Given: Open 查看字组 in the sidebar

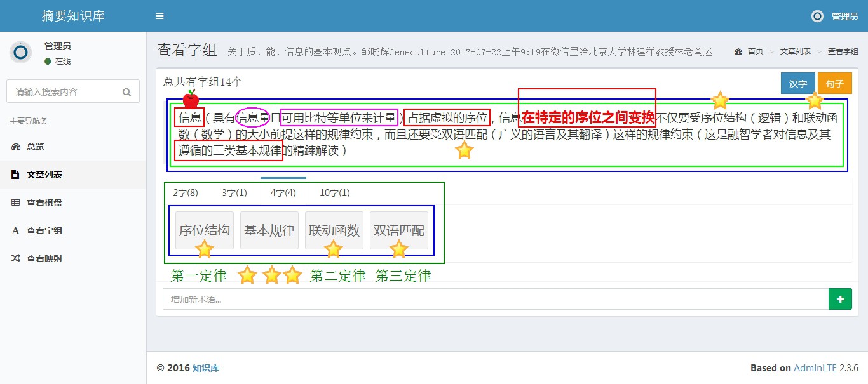Looking at the screenshot, I should (44, 230).
